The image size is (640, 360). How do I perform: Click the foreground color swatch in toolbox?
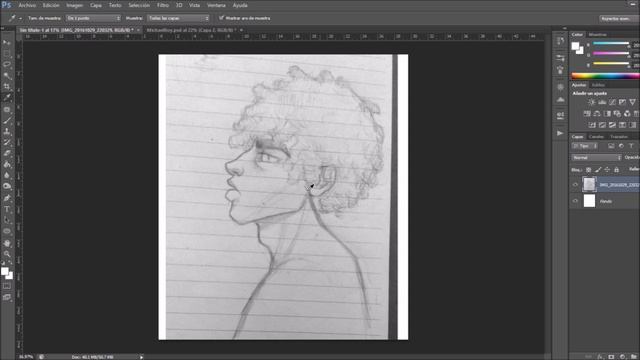(x=4, y=271)
